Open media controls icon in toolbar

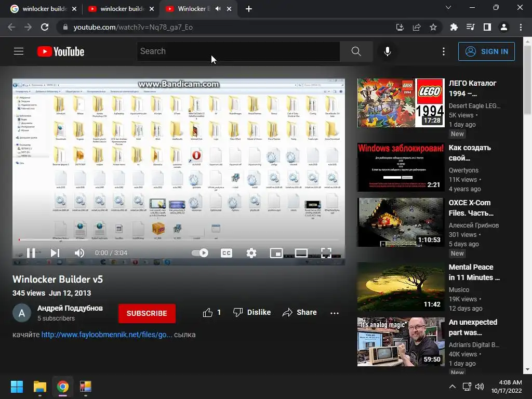tap(470, 27)
